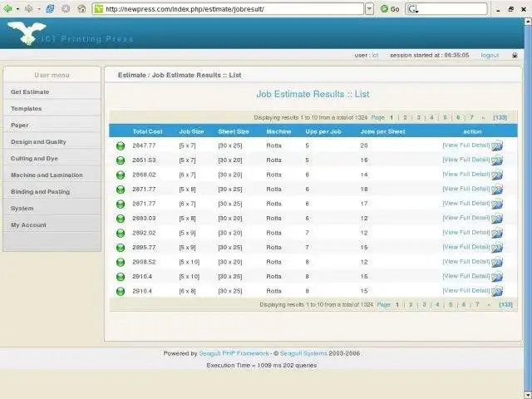Open the search engine selector dropdown
The height and width of the screenshot is (399, 532).
[x=412, y=9]
